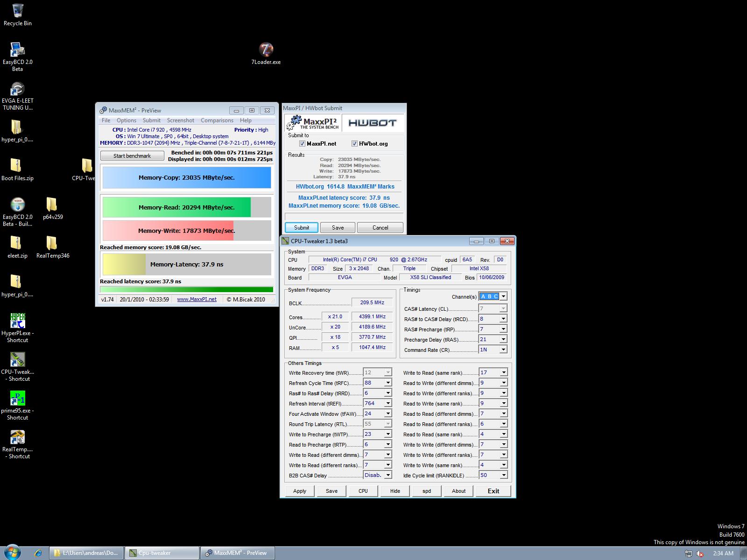
Task: Launch the prime95.exe shortcut icon
Action: pyautogui.click(x=17, y=405)
